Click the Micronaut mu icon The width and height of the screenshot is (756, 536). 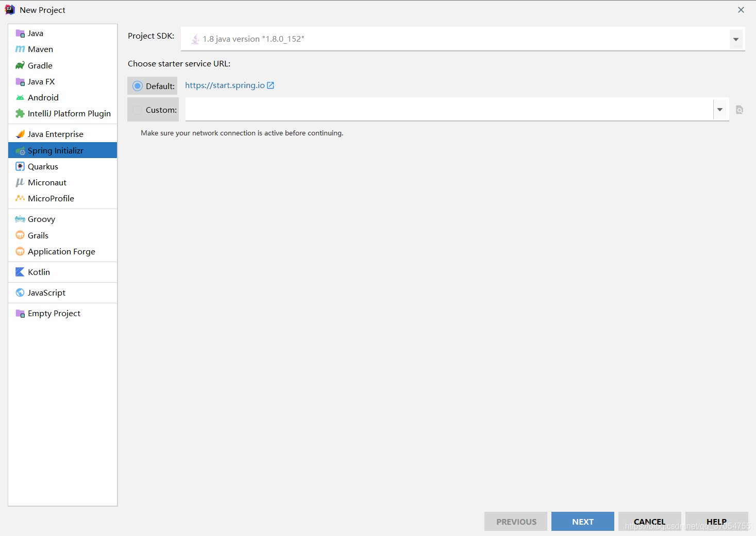(20, 182)
